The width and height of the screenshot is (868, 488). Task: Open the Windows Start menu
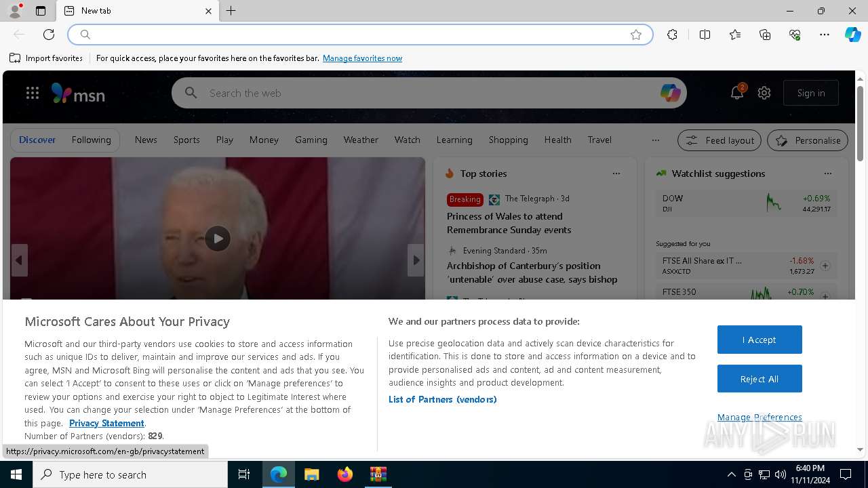click(16, 474)
